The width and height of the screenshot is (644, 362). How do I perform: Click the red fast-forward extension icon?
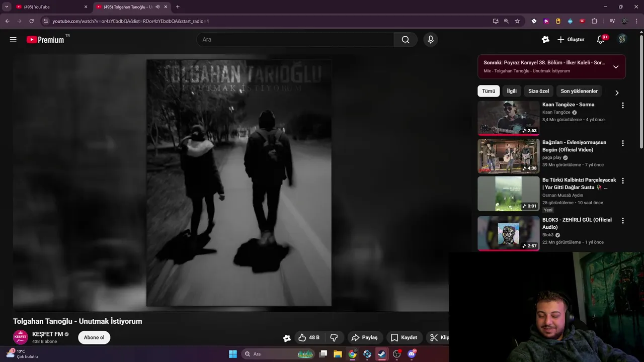(x=582, y=21)
